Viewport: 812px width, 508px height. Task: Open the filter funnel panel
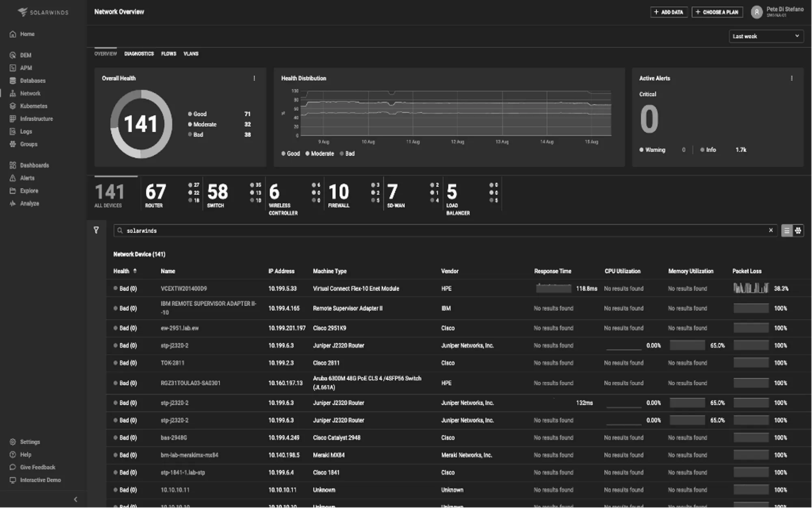(x=96, y=230)
